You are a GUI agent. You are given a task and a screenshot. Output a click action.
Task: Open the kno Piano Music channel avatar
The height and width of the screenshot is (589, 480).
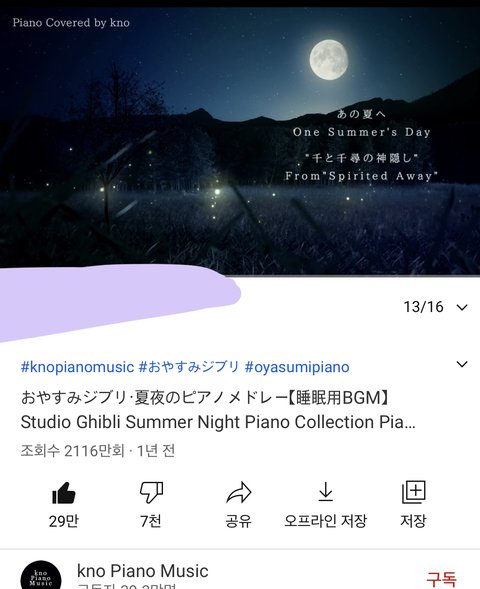[41, 575]
